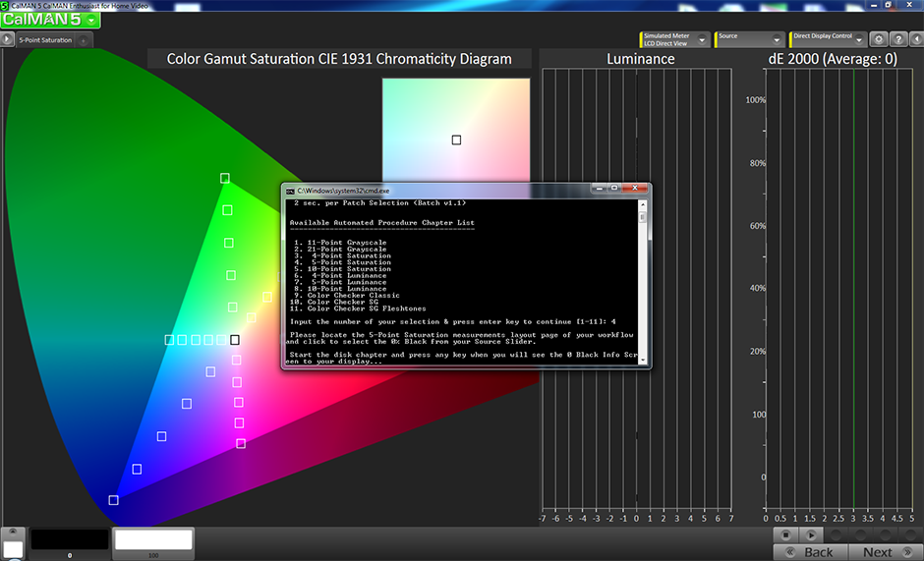The image size is (924, 561).
Task: Click the CalMAN window title bar icon
Action: coord(5,5)
